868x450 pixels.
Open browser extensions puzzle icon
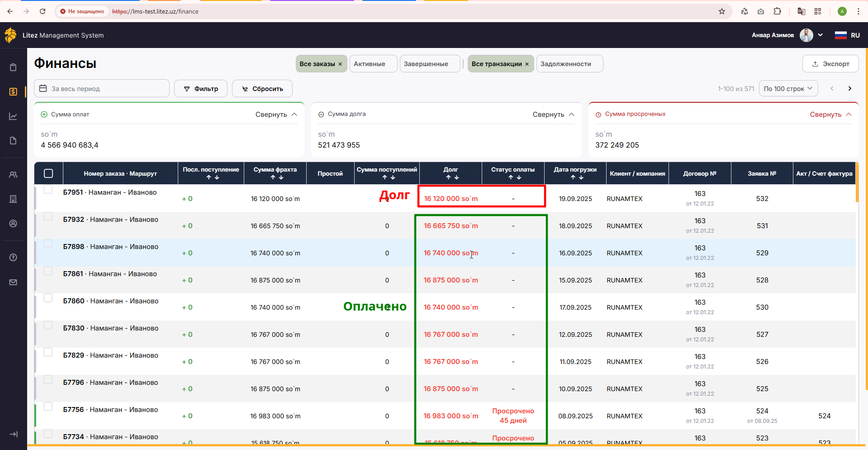point(777,11)
